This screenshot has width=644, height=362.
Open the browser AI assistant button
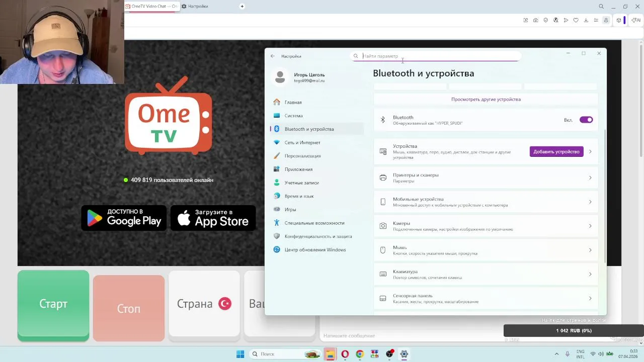[x=636, y=20]
